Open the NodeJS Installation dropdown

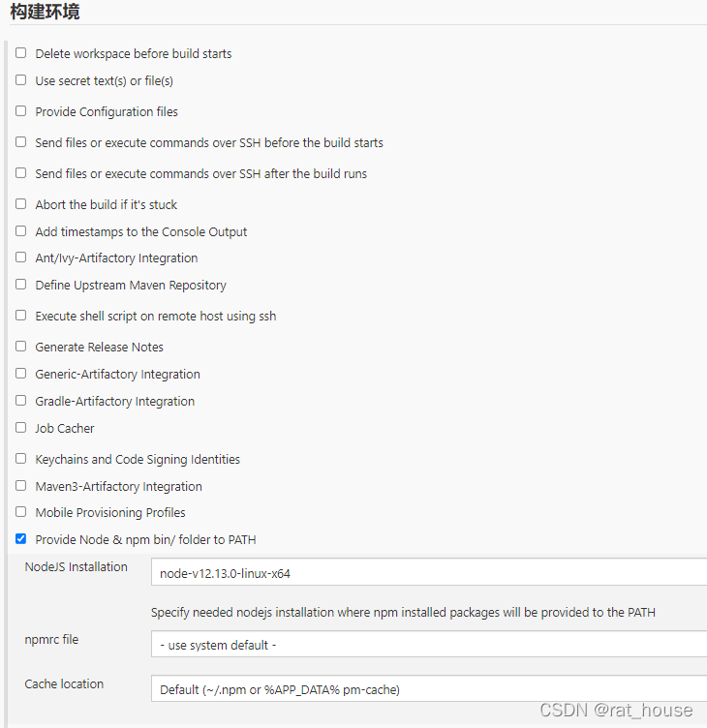click(x=429, y=572)
